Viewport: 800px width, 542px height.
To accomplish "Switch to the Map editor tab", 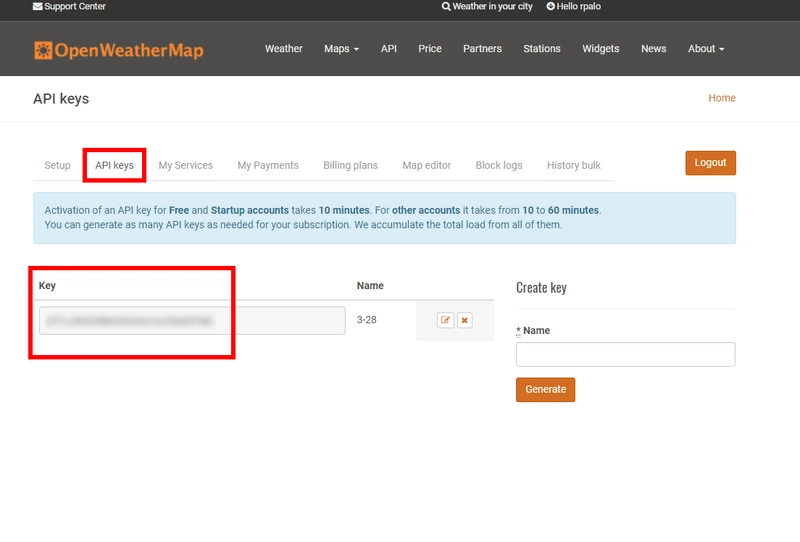I will point(427,165).
